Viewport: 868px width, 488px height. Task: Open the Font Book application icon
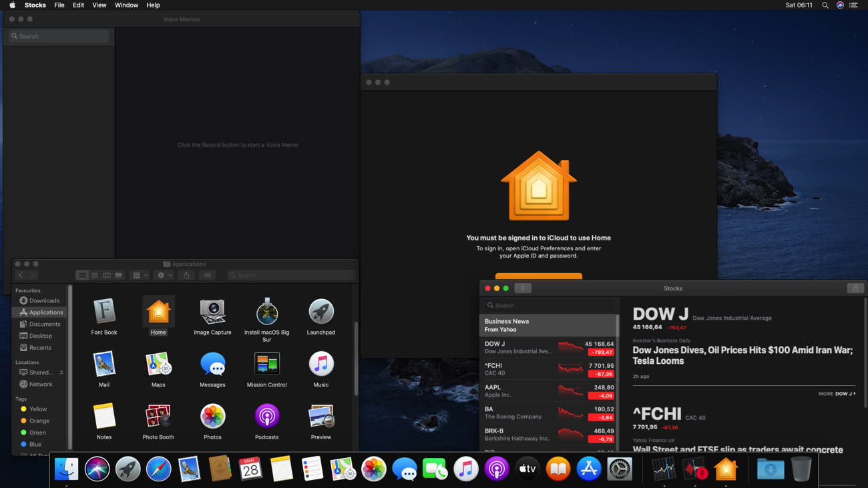[104, 312]
